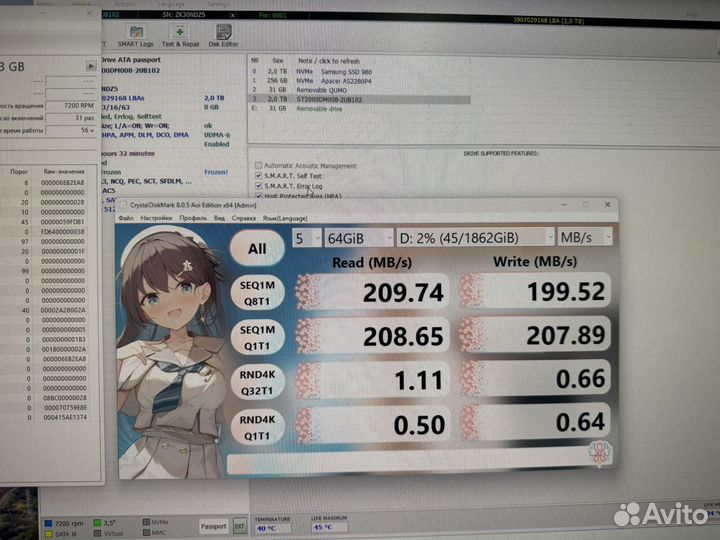Start the RND4K Q1T1 benchmark

(257, 427)
